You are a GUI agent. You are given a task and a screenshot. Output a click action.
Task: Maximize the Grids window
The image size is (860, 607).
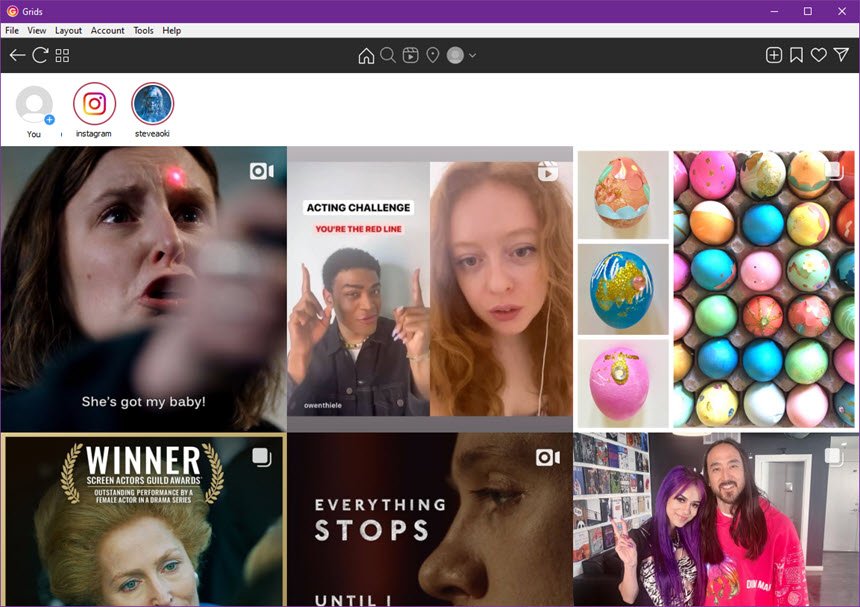808,11
